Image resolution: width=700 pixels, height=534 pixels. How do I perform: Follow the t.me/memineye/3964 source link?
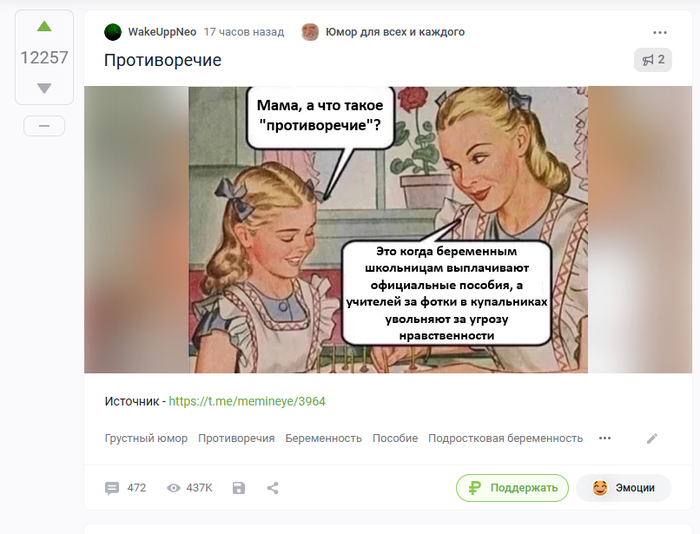click(247, 401)
